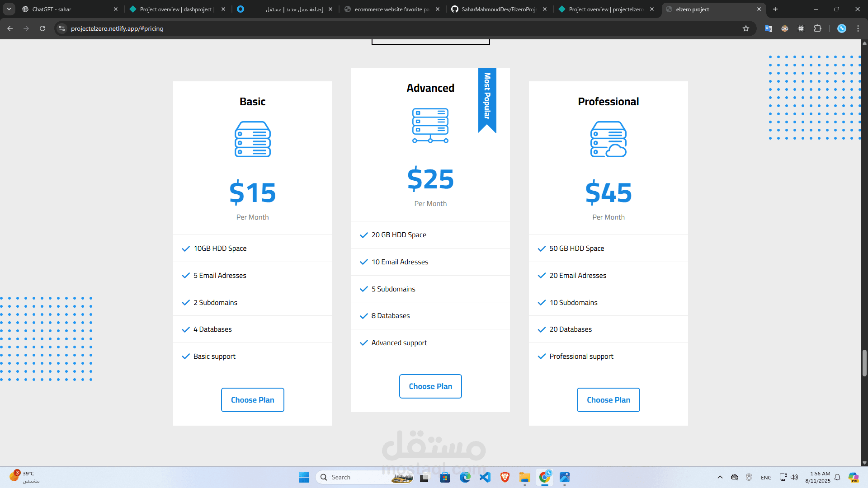The image size is (868, 488).
Task: Expand the hidden system tray icons chevron
Action: pyautogui.click(x=720, y=477)
